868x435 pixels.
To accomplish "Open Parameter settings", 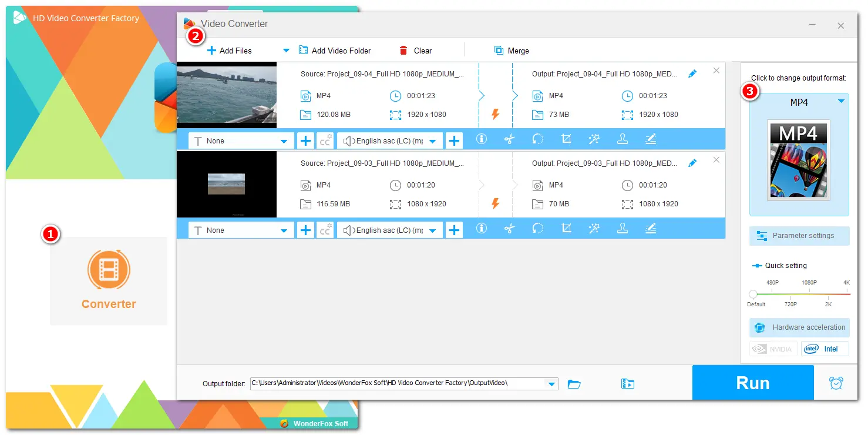I will (799, 236).
